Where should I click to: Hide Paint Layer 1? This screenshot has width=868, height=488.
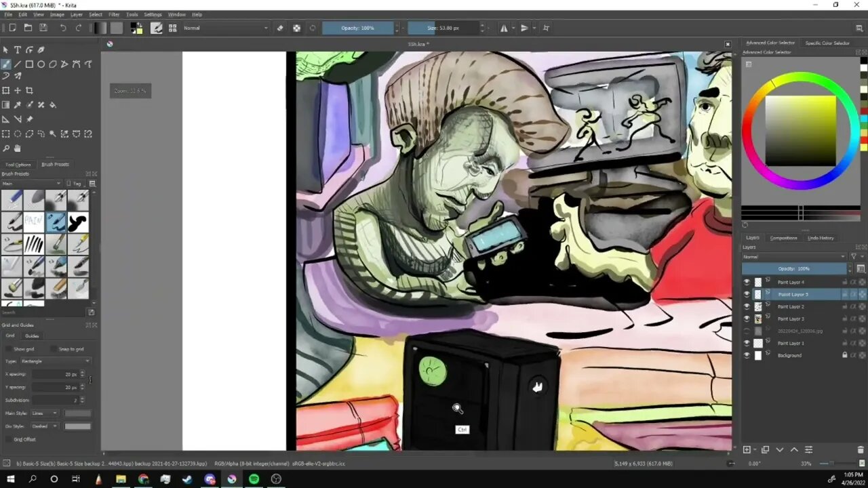coord(747,343)
